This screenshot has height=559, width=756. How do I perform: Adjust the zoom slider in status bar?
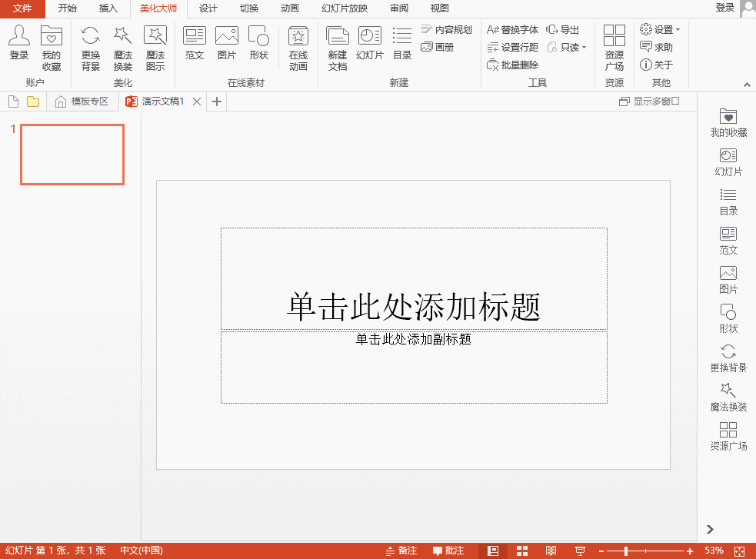[x=626, y=551]
